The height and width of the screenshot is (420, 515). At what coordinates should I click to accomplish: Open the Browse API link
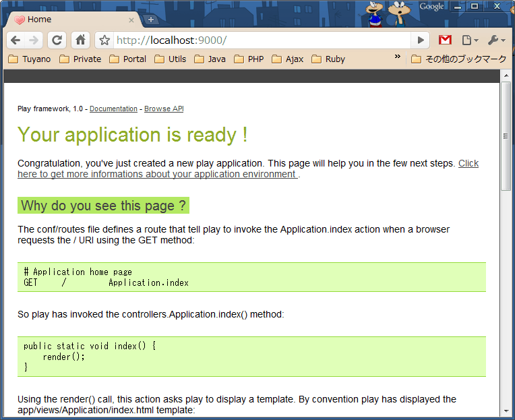[x=164, y=109]
